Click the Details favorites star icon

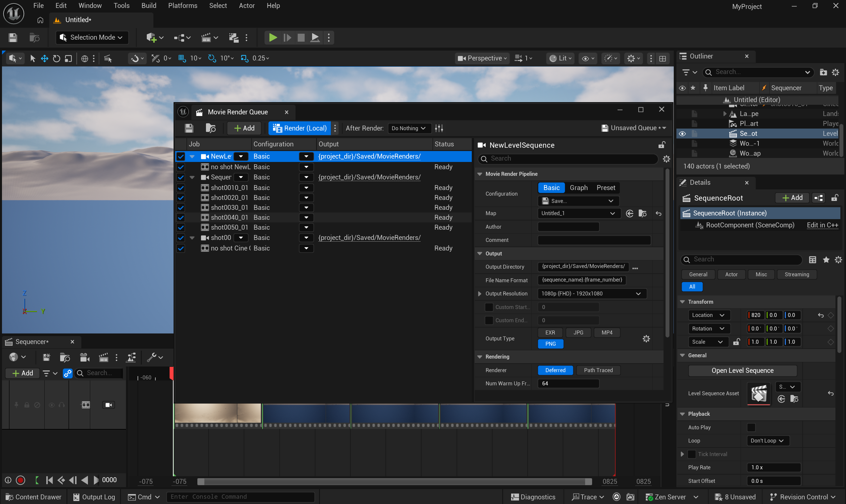[826, 259]
